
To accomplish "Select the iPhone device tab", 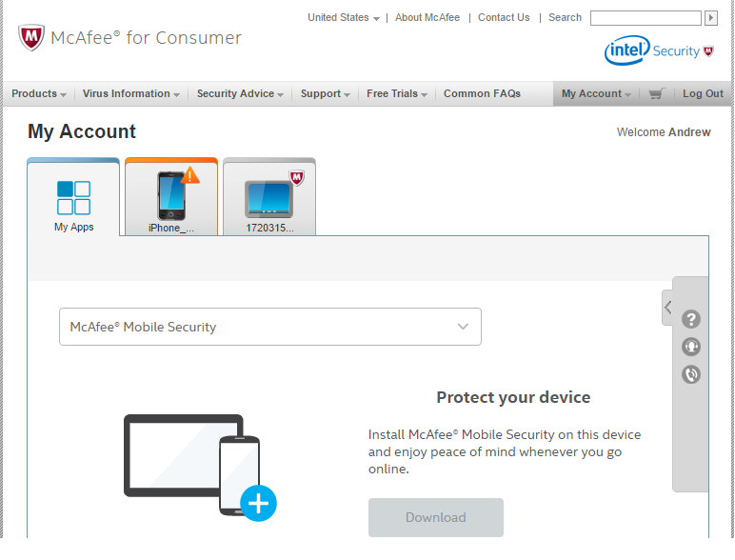I will pos(171,197).
